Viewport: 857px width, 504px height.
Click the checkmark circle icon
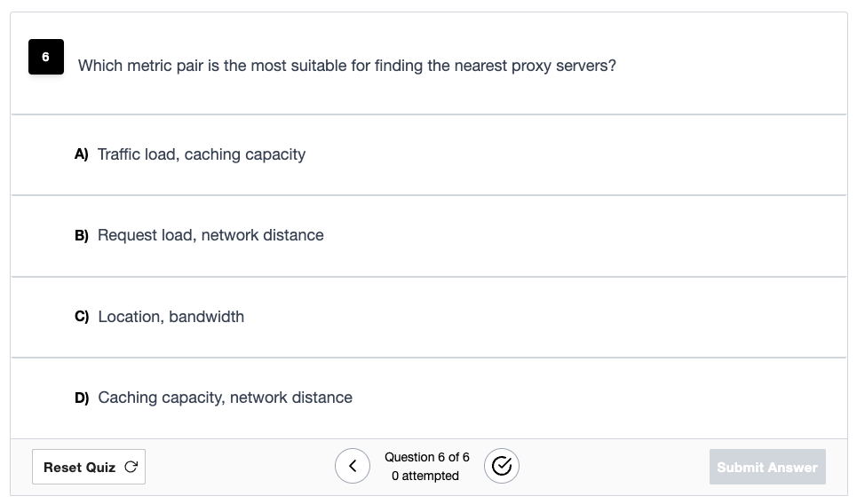tap(501, 467)
